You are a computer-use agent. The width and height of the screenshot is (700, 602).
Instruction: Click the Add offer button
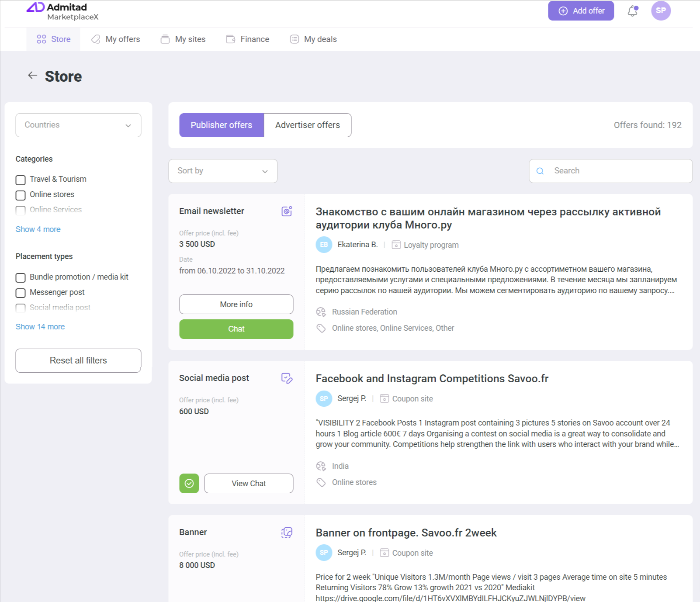click(581, 11)
